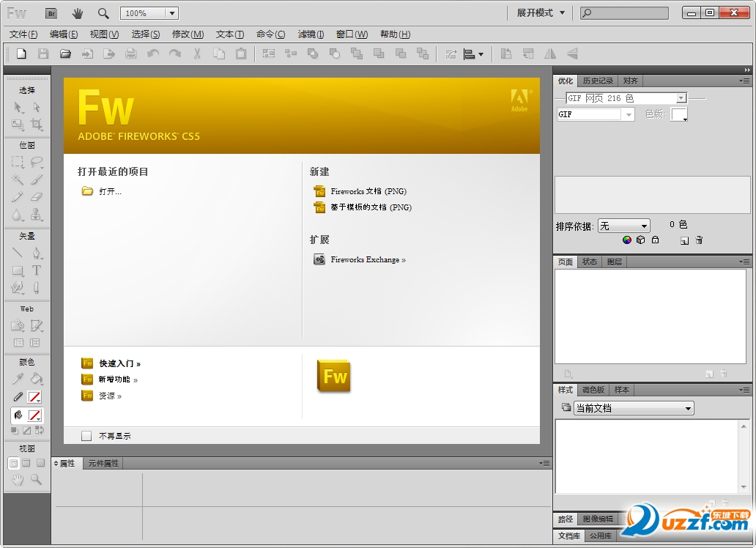The width and height of the screenshot is (756, 548).
Task: Select the Marquee tool
Action: click(x=18, y=162)
